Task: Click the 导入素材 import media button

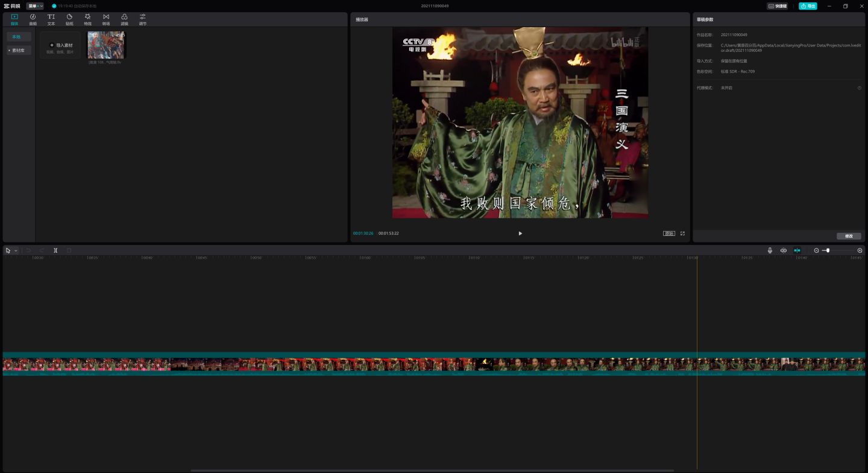Action: coord(61,45)
